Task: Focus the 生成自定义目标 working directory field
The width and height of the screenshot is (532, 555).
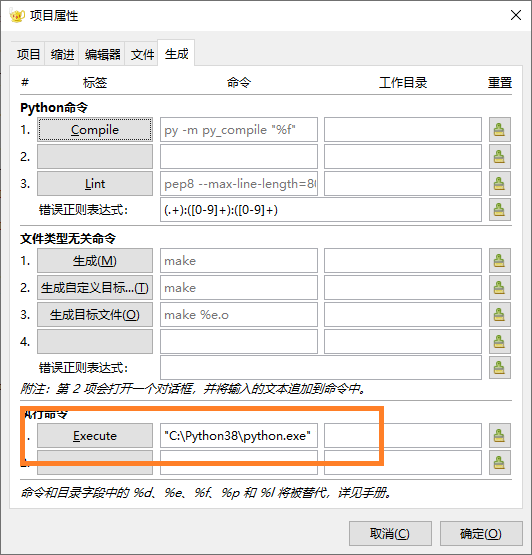Action: coord(403,287)
